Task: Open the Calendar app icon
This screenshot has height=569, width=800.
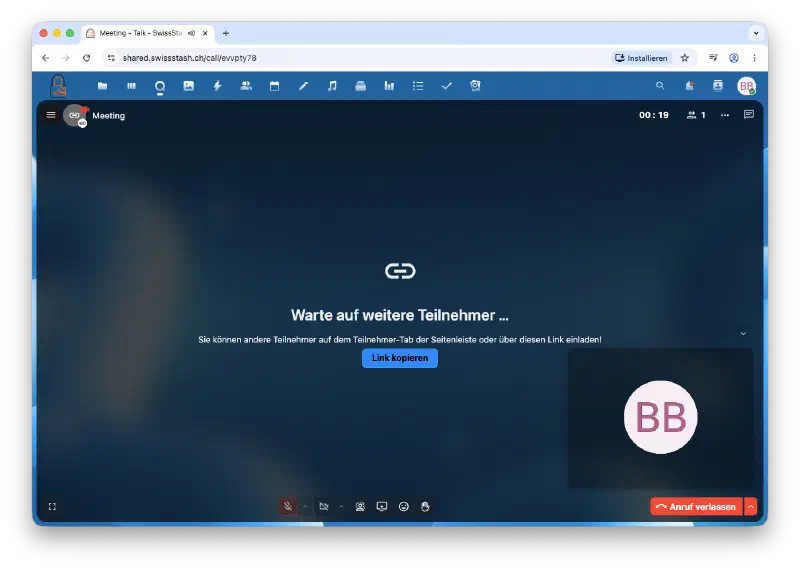Action: tap(274, 86)
